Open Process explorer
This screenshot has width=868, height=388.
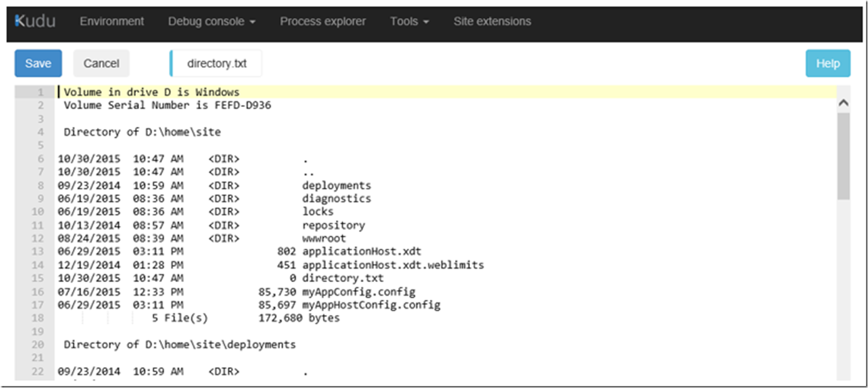[322, 21]
